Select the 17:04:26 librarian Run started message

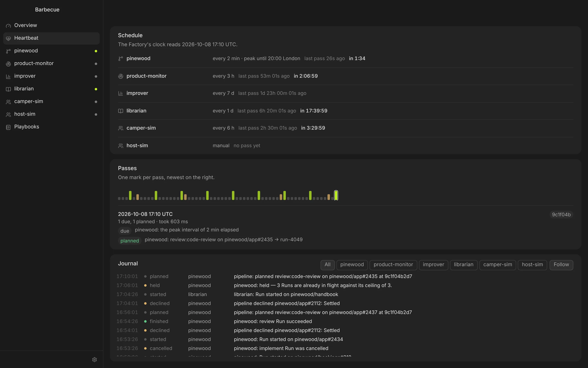pyautogui.click(x=286, y=294)
